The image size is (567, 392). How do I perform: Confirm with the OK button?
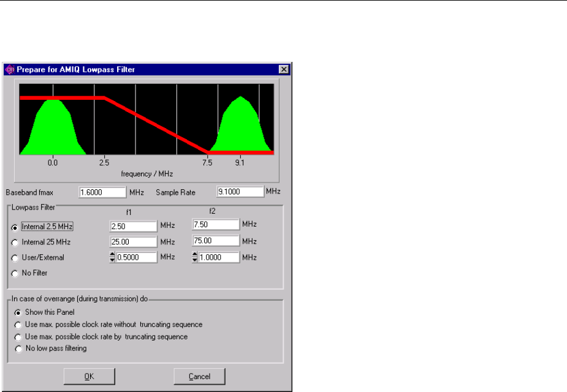point(89,377)
